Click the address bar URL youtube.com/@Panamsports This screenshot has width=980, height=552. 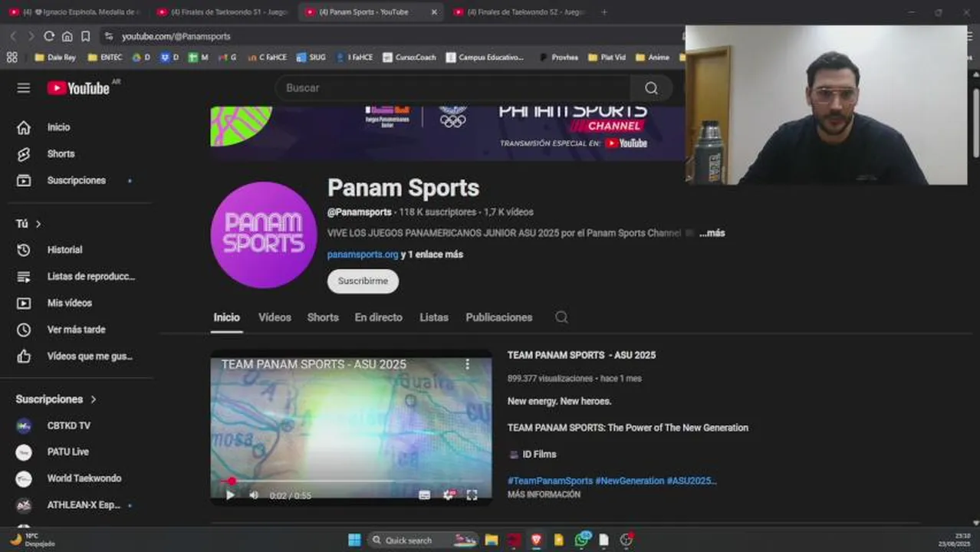point(176,36)
